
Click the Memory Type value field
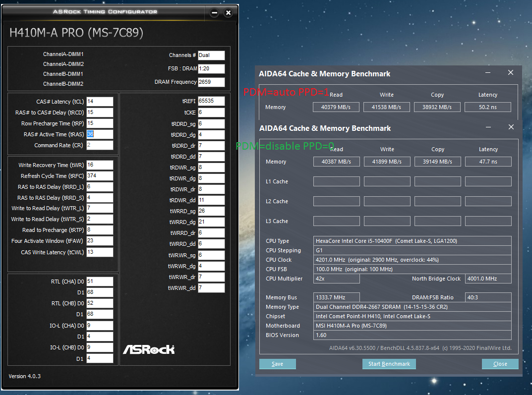[412, 307]
